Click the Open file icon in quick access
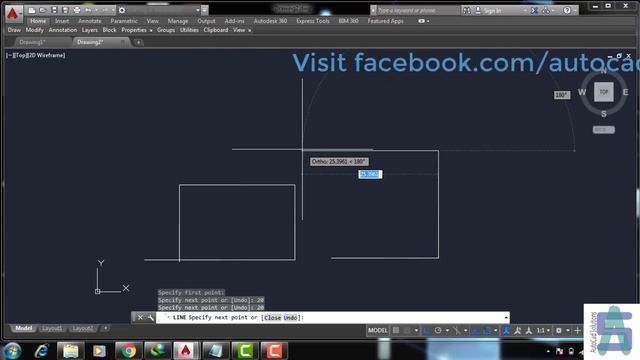The width and height of the screenshot is (640, 360). (42, 10)
